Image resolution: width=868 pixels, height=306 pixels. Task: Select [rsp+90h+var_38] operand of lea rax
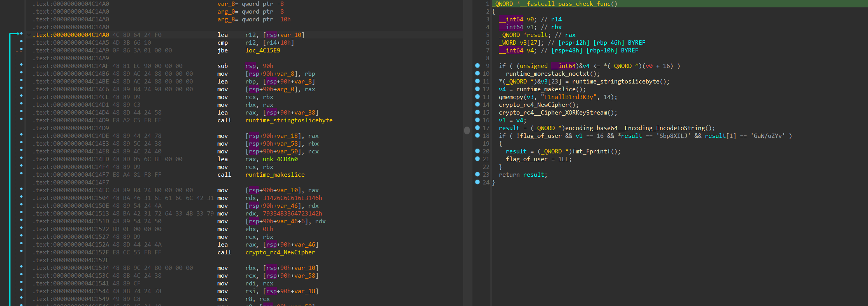coord(290,113)
